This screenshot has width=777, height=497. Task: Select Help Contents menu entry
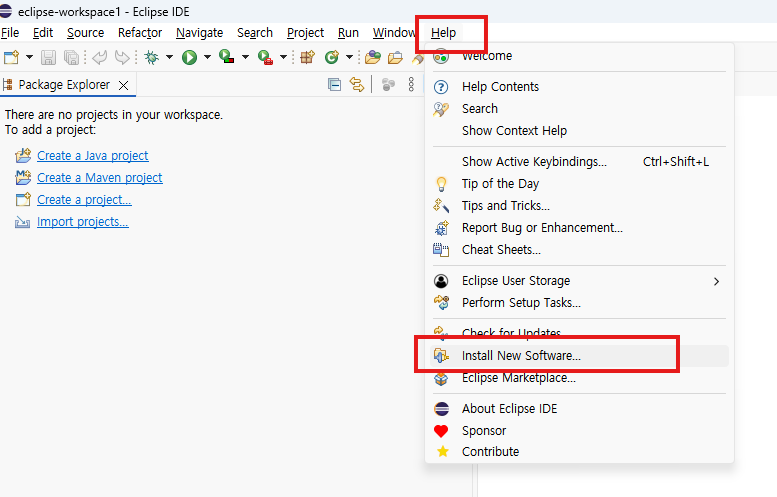pyautogui.click(x=579, y=87)
